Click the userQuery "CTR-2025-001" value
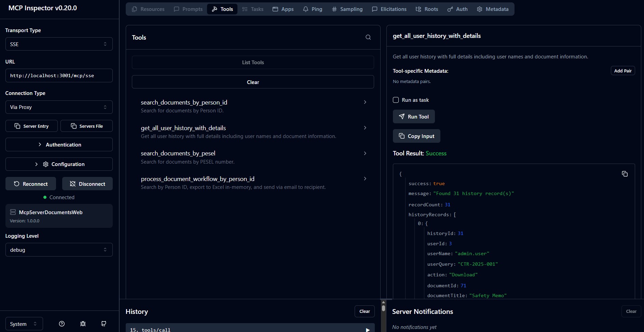 (x=478, y=264)
